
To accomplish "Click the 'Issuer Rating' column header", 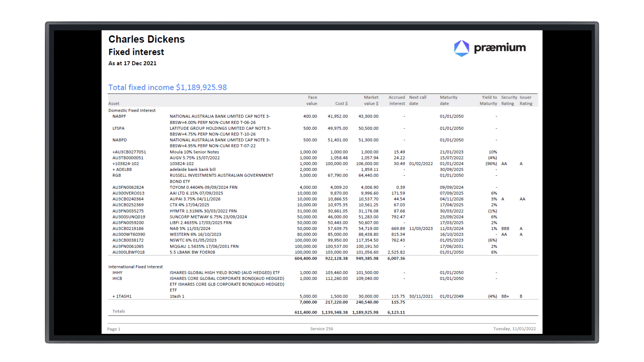I will 526,101.
